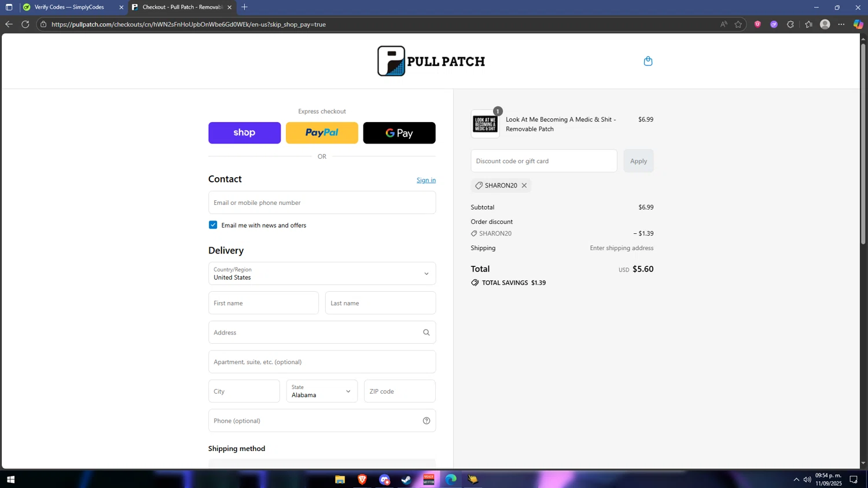Click the ZIP code field
The height and width of the screenshot is (488, 868).
(x=400, y=391)
